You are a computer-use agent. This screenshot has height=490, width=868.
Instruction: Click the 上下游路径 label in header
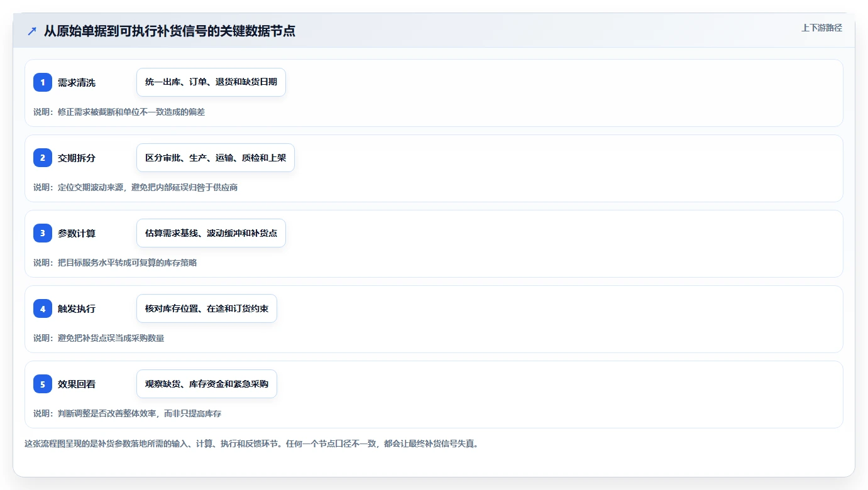(821, 28)
